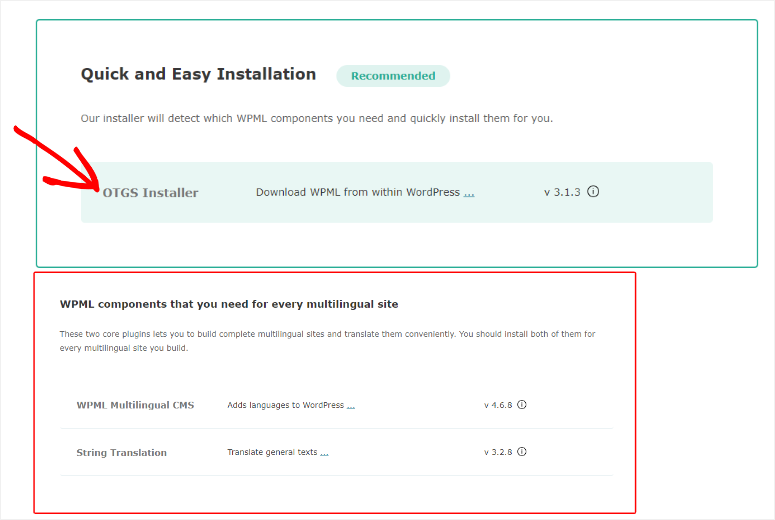The width and height of the screenshot is (775, 520).
Task: Click the Recommended badge
Action: click(393, 76)
